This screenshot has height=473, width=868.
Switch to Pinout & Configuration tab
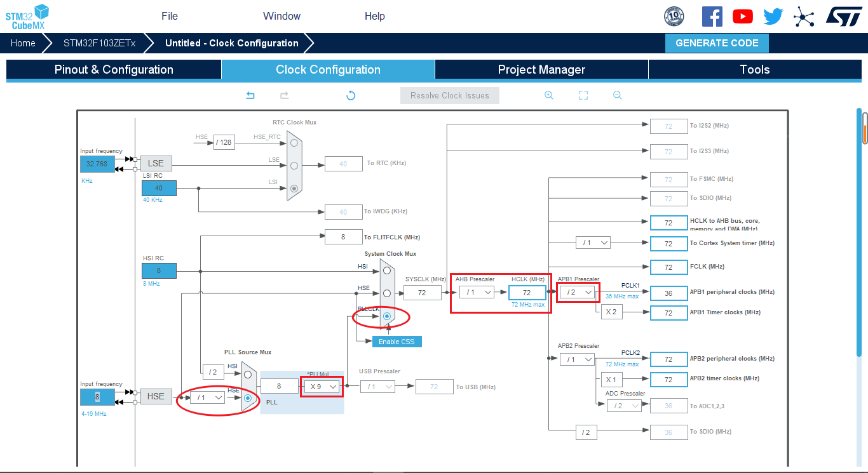coord(114,70)
